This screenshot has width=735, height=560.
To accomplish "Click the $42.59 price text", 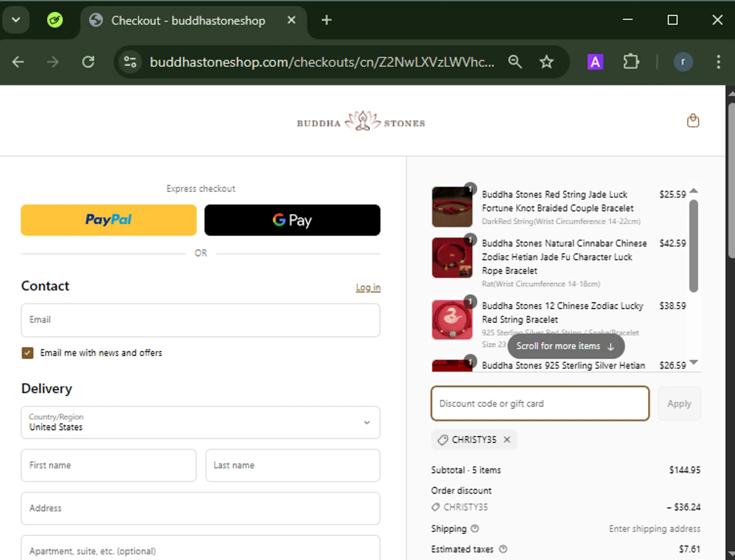I will point(672,243).
